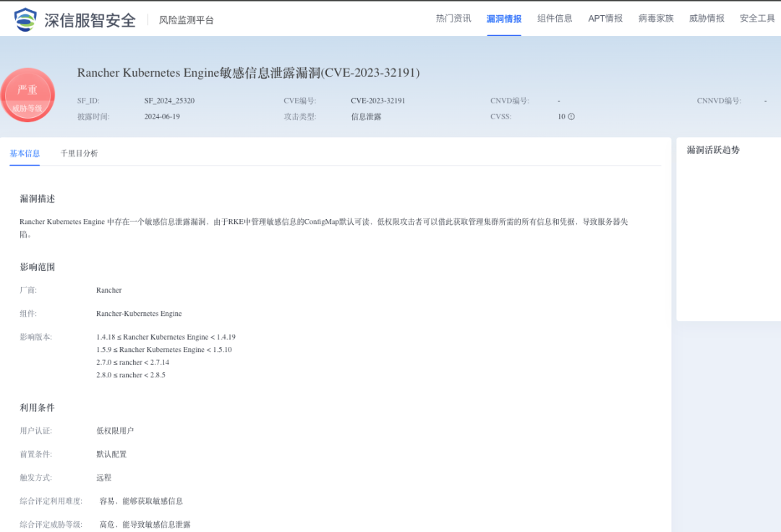Screen dimensions: 781x532
Task: Click the 影响版本 field label
Action: [36, 337]
